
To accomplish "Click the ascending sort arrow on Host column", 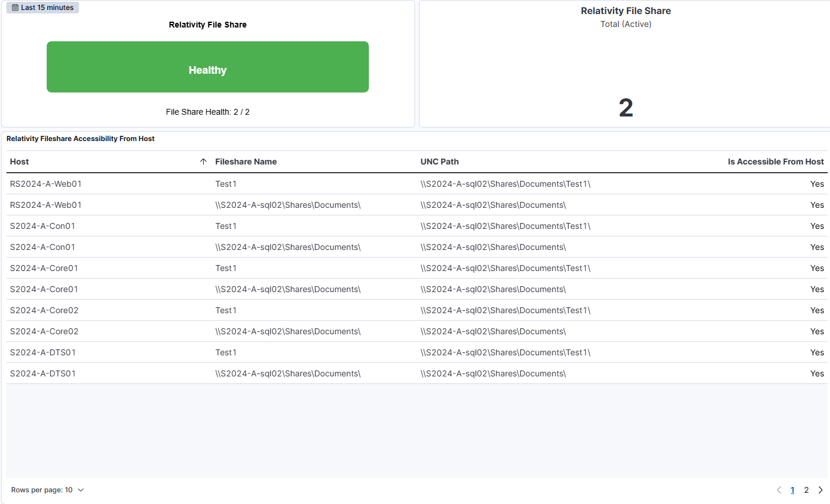I will [203, 161].
